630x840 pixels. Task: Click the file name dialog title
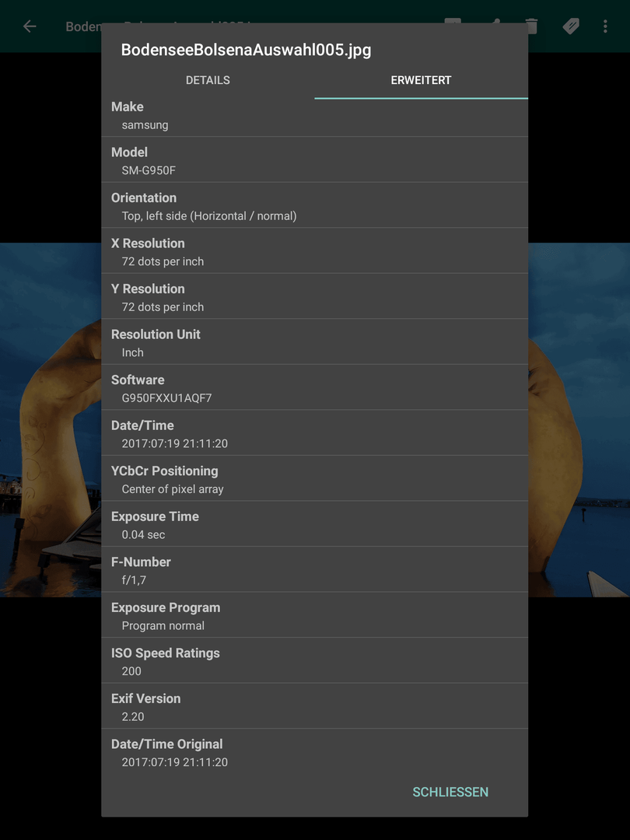click(246, 50)
